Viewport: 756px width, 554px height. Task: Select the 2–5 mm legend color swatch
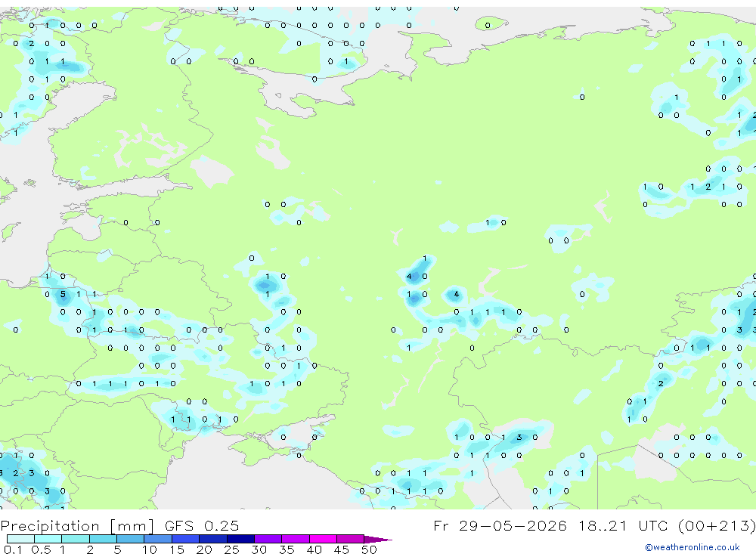point(103,539)
